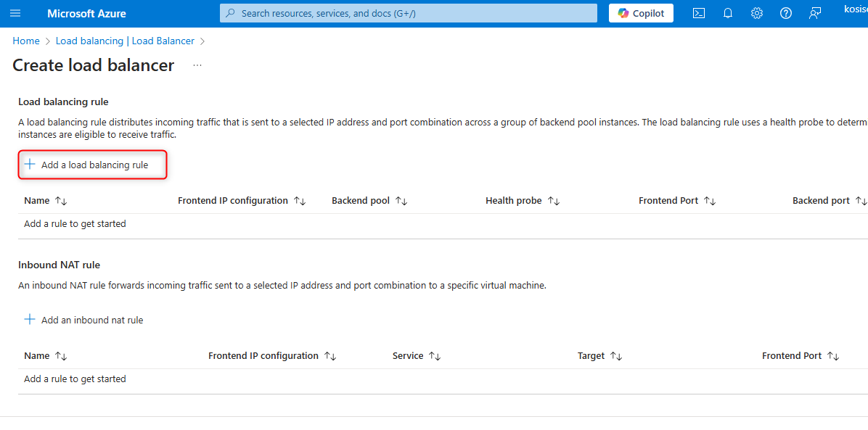Open the notifications bell
The width and height of the screenshot is (868, 430).
point(728,13)
